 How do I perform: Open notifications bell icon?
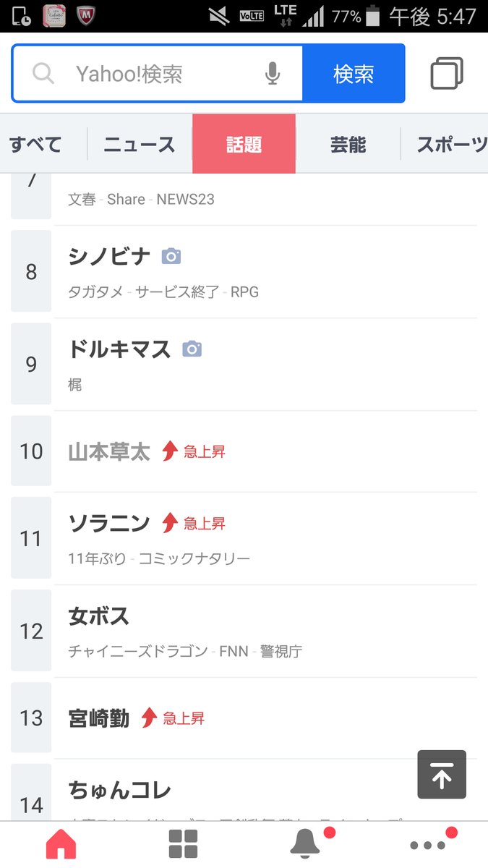click(306, 843)
